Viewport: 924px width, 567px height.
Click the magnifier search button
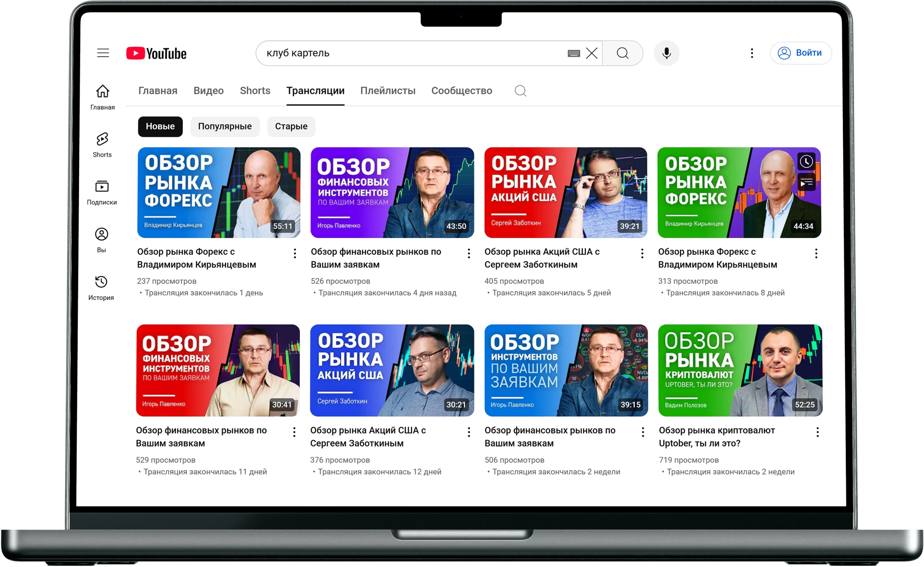click(x=623, y=53)
